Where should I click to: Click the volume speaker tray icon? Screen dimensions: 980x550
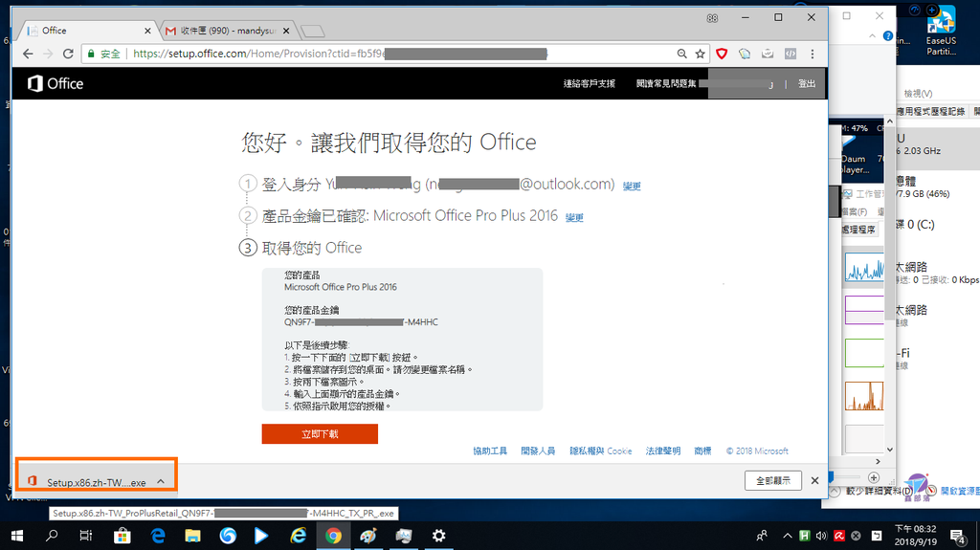[821, 536]
